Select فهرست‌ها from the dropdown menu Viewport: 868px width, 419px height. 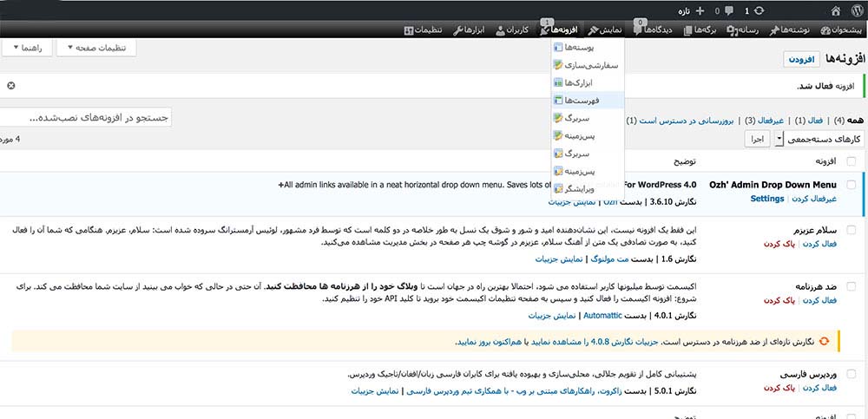pos(586,100)
